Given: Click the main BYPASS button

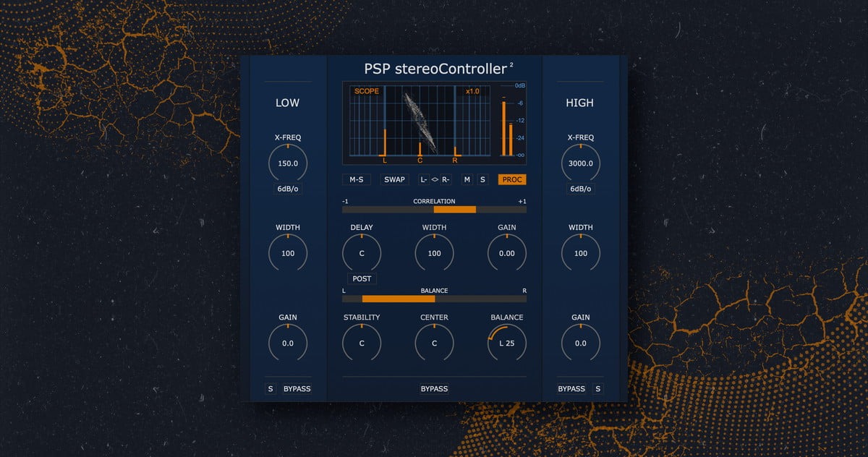Looking at the screenshot, I should 434,388.
